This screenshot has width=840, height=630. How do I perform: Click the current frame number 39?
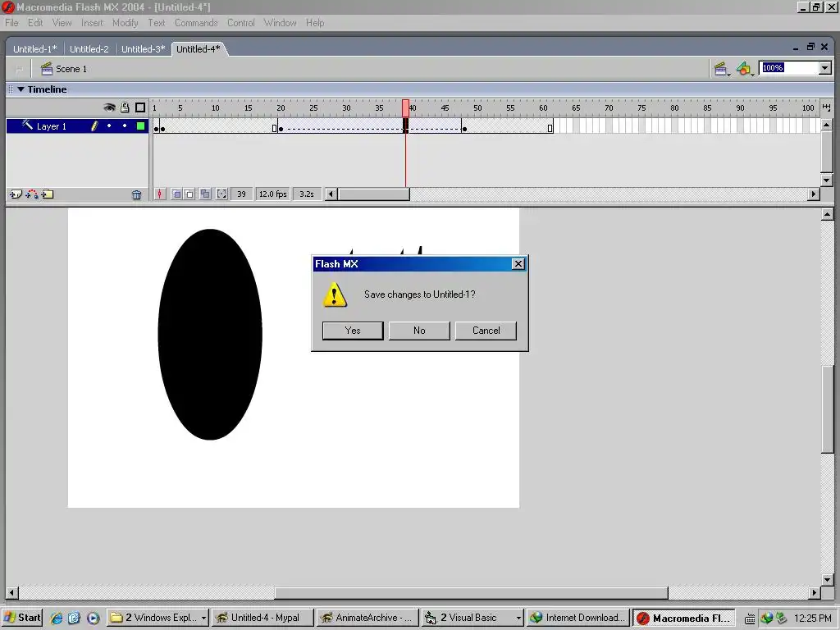point(242,194)
